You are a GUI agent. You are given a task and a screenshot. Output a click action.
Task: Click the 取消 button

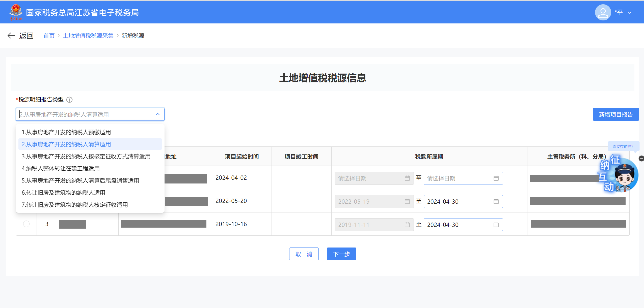coord(304,254)
